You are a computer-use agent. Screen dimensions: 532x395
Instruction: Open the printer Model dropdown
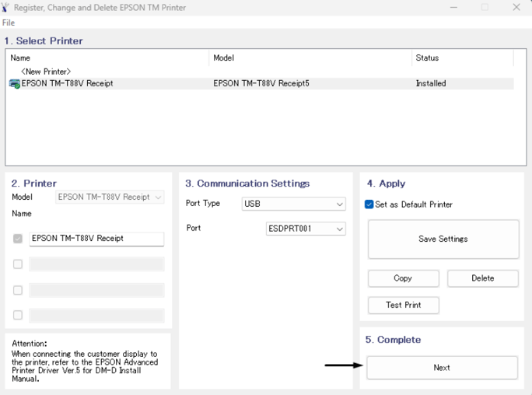110,197
